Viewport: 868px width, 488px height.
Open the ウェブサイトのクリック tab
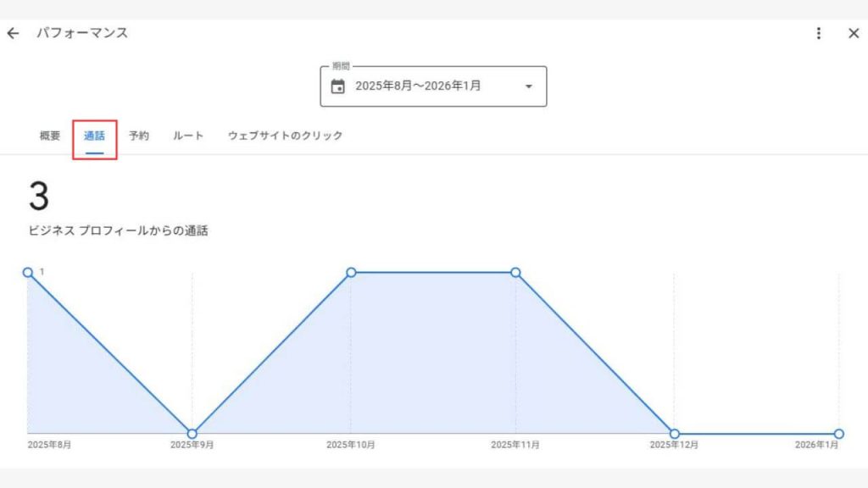[x=285, y=136]
